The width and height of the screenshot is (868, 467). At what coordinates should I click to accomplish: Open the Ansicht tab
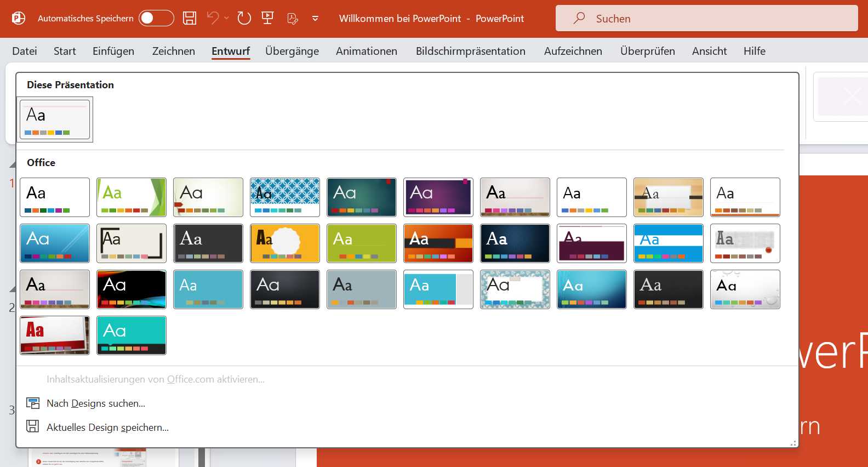tap(710, 51)
